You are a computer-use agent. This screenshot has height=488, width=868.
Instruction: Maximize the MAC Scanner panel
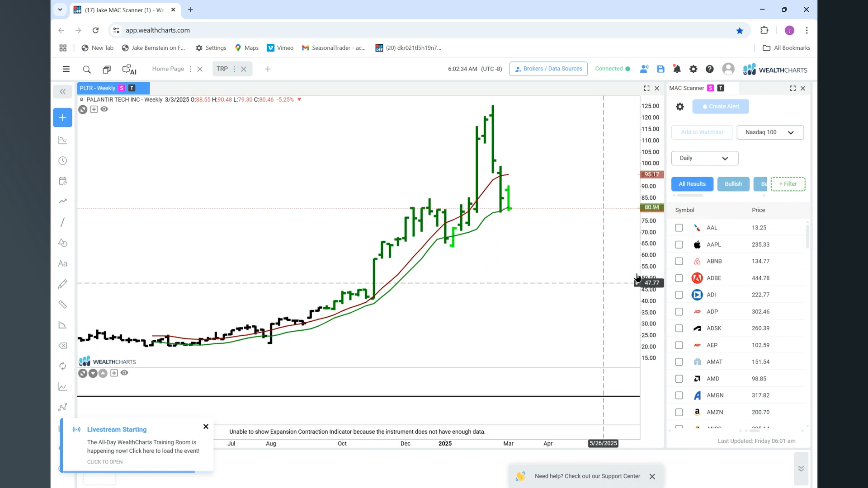(793, 89)
